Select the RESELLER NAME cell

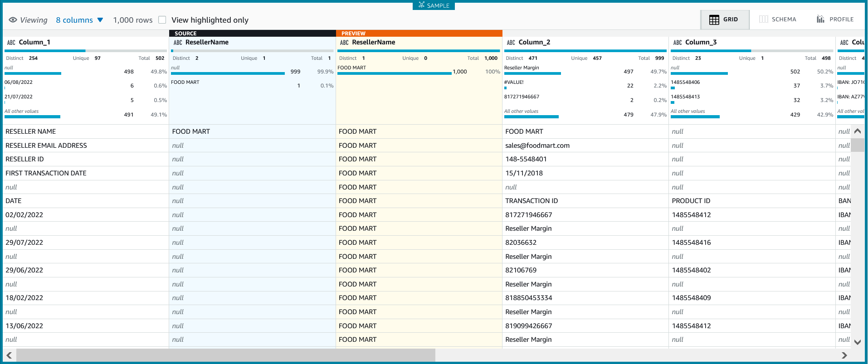tap(86, 131)
